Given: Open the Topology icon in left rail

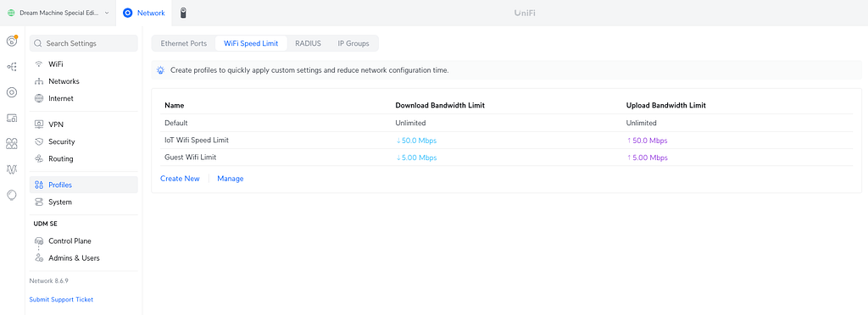Looking at the screenshot, I should tap(12, 67).
